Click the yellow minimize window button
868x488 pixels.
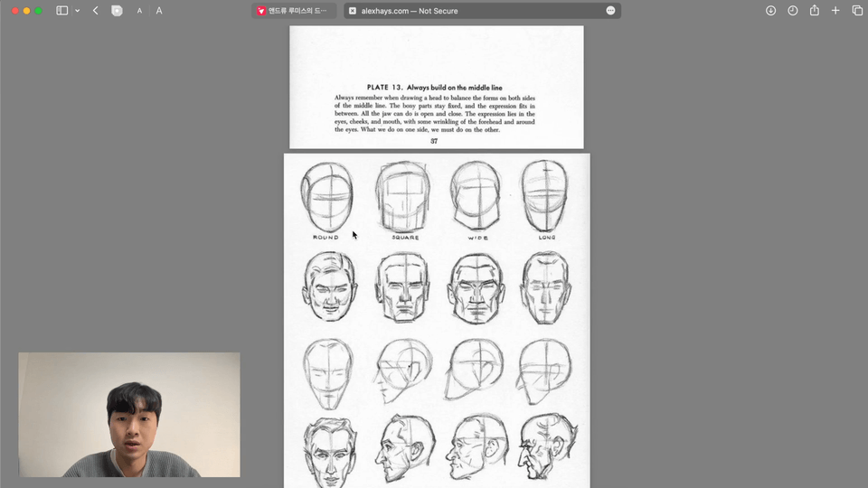26,11
